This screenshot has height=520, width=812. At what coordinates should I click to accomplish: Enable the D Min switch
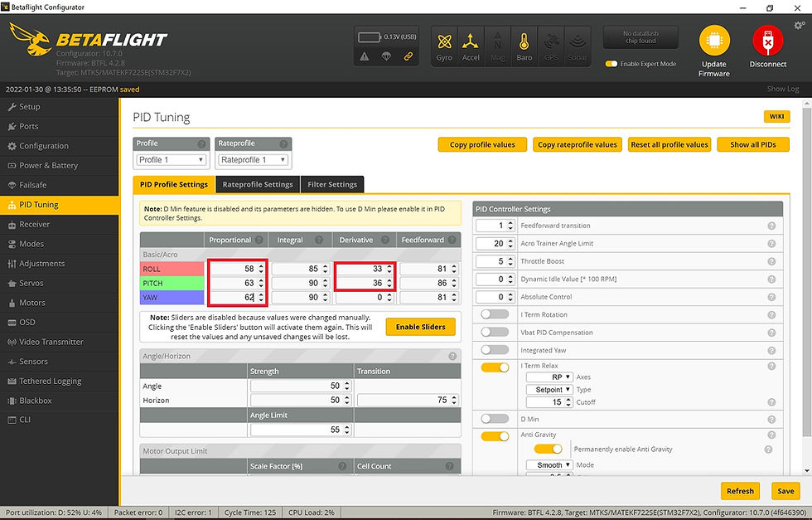(495, 419)
